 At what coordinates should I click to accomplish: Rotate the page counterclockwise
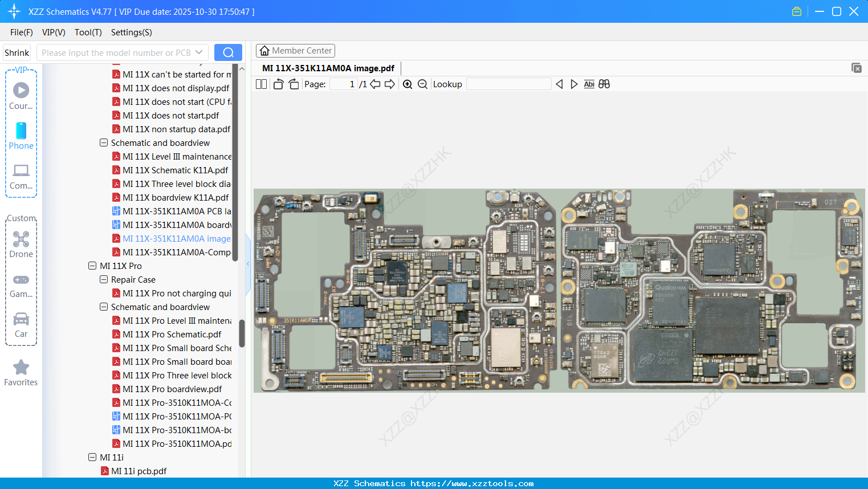point(278,84)
